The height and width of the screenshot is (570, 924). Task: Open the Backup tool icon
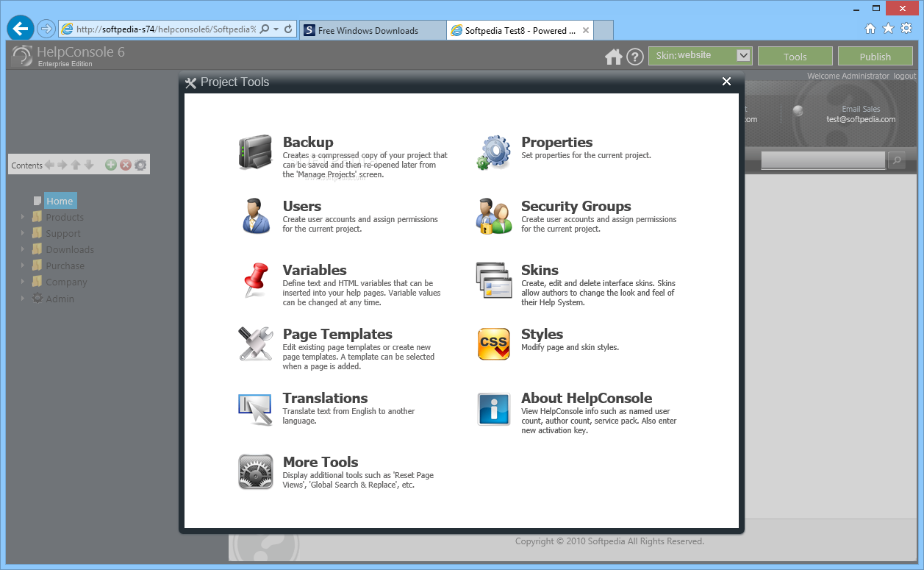[255, 152]
